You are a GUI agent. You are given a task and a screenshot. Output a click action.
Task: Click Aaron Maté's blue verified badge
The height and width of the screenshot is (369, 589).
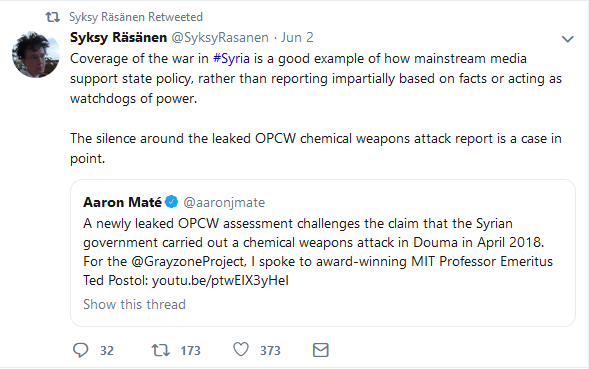(x=172, y=202)
